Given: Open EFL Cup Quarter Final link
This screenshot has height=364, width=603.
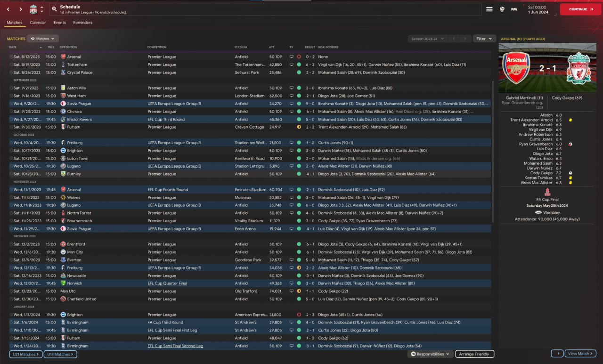Looking at the screenshot, I should [x=167, y=283].
